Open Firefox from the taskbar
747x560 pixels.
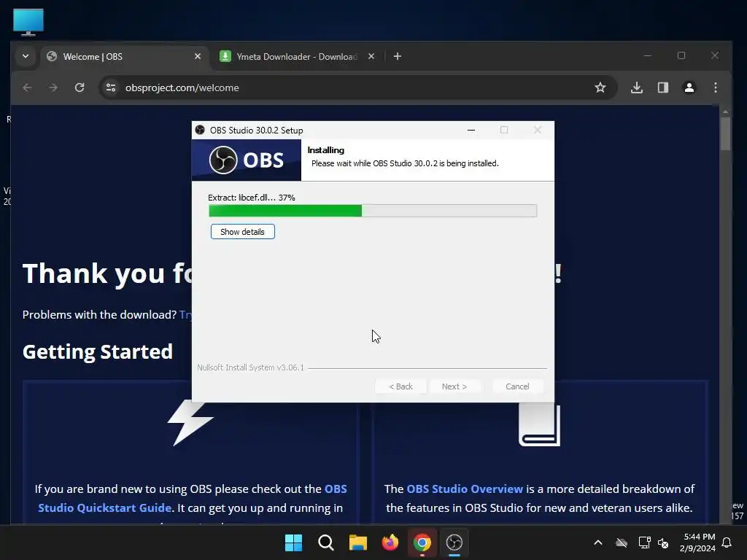pyautogui.click(x=390, y=542)
